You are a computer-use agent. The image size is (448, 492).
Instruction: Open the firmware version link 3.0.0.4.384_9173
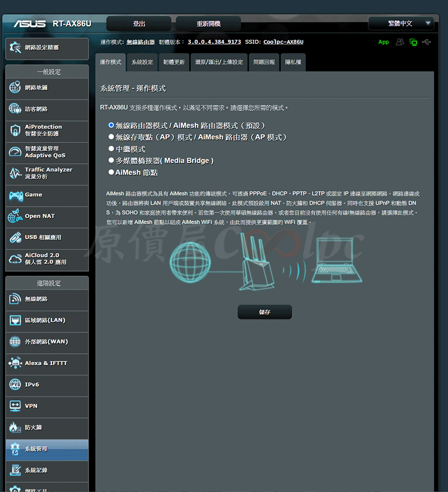tap(214, 41)
